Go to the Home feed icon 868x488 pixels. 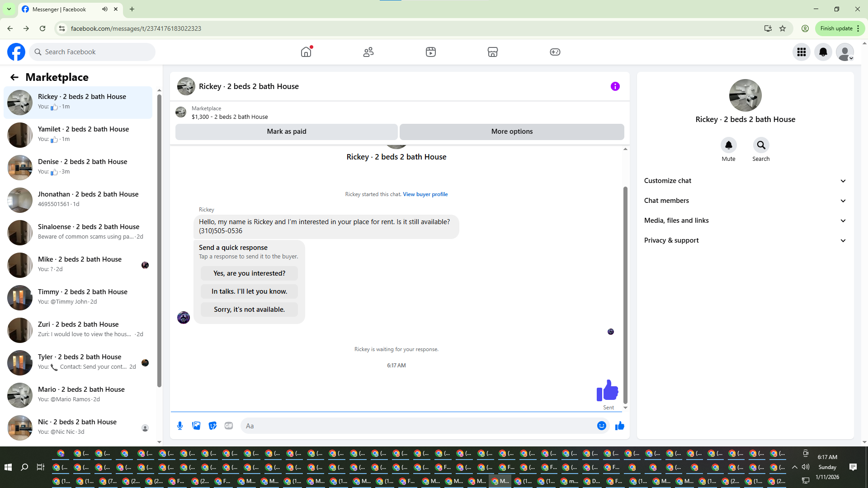coord(306,52)
